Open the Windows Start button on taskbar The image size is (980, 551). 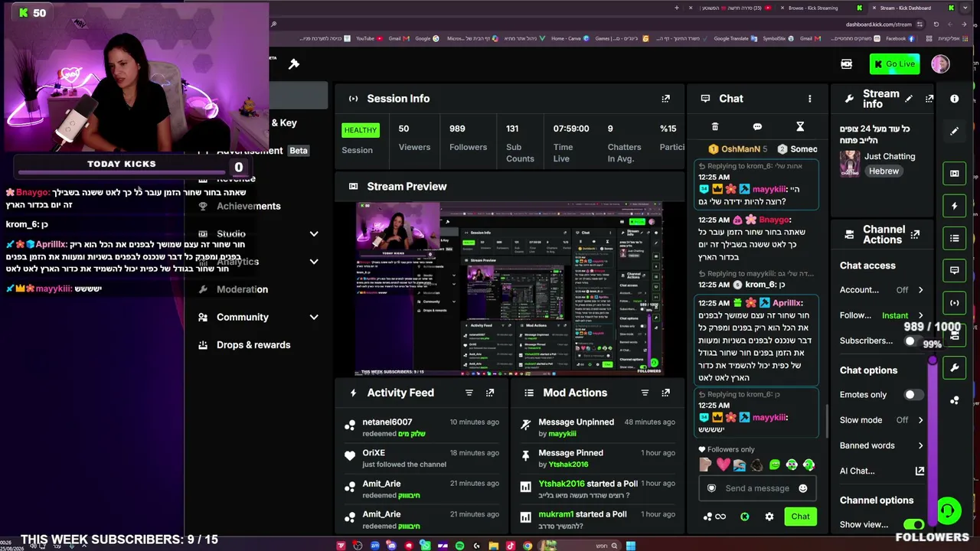coord(630,546)
